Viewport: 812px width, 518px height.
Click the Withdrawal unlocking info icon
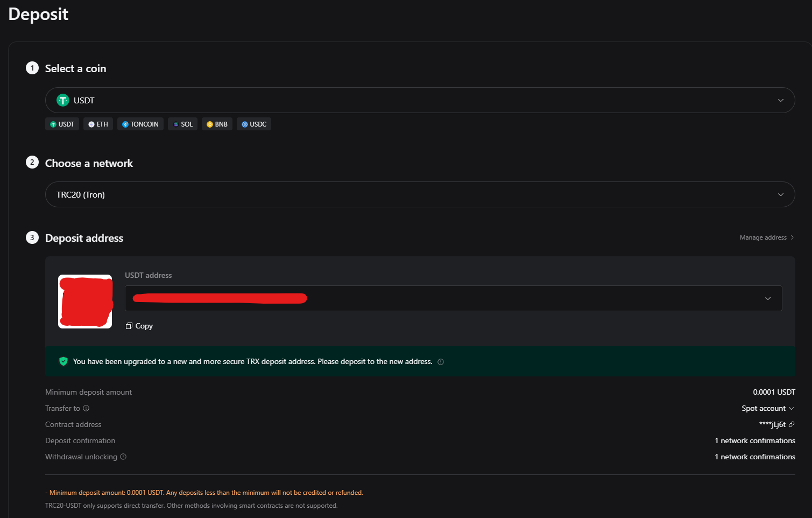(x=123, y=457)
